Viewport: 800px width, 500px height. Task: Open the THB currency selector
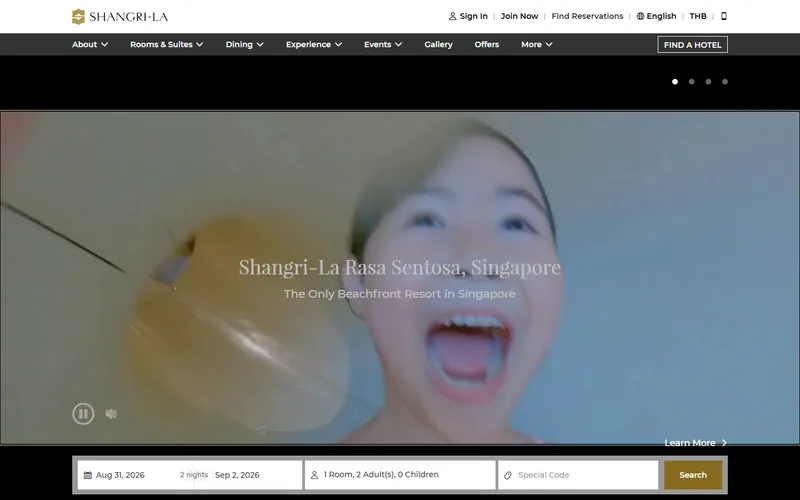[698, 16]
